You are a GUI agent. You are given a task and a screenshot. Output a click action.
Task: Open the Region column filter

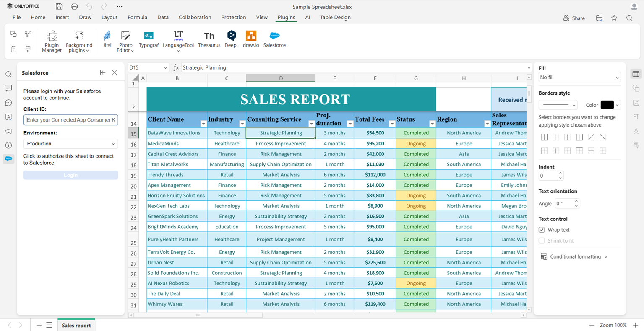pos(487,124)
